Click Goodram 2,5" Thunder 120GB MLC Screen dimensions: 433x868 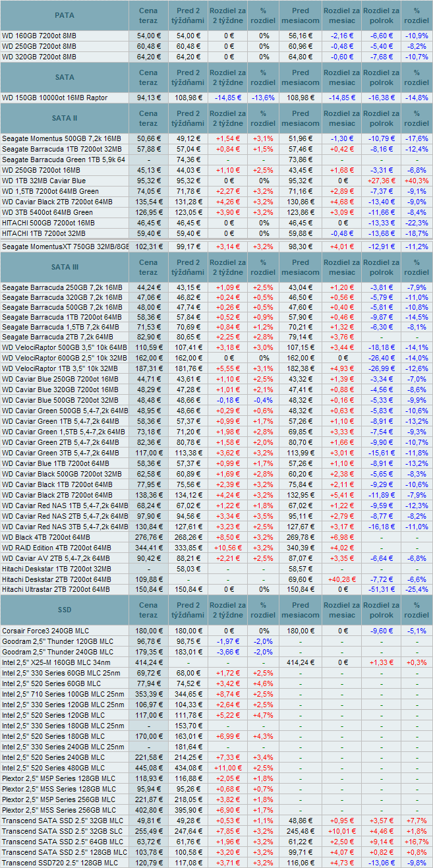[x=57, y=641]
